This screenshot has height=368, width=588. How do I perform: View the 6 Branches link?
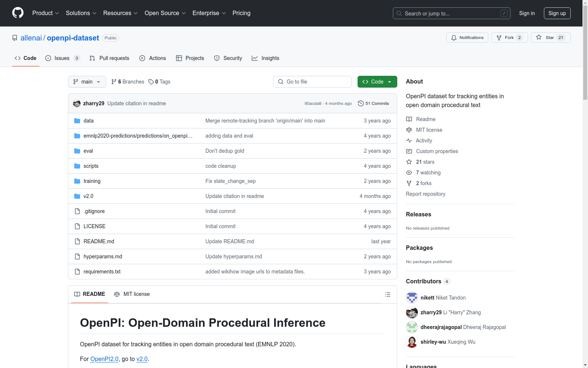pyautogui.click(x=128, y=82)
